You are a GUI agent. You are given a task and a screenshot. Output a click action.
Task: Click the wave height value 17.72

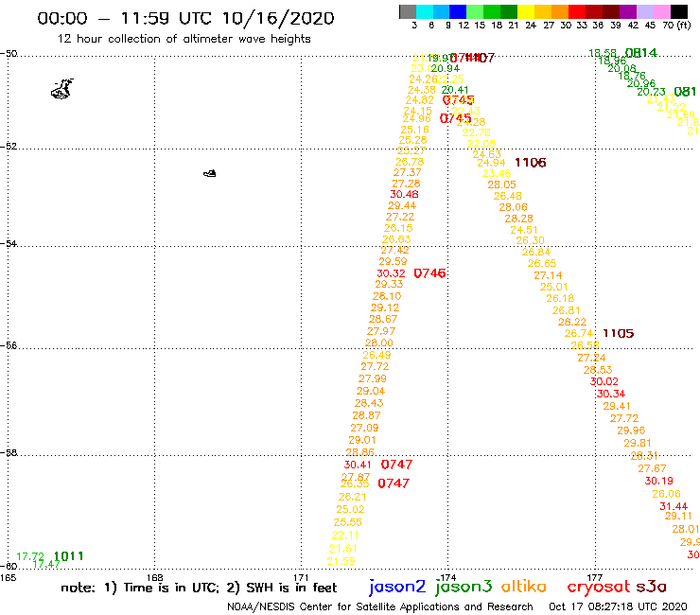pyautogui.click(x=30, y=556)
